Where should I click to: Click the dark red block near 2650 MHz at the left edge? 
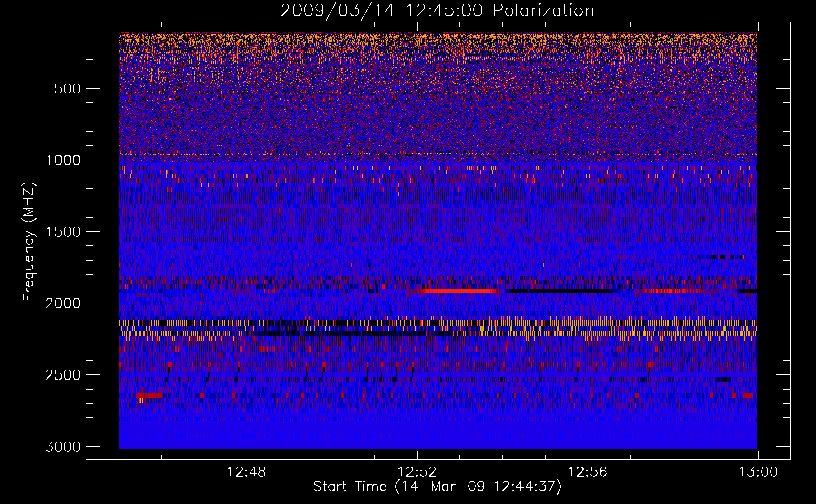149,396
